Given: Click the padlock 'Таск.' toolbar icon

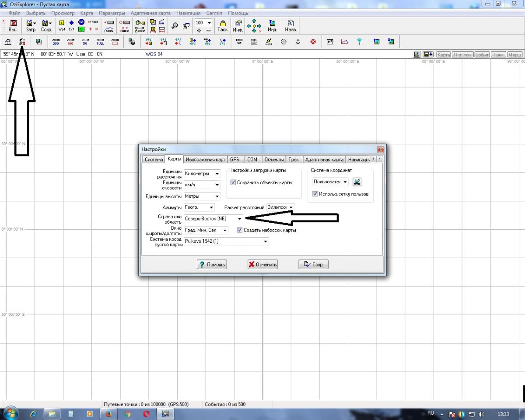Looking at the screenshot, I should (223, 26).
